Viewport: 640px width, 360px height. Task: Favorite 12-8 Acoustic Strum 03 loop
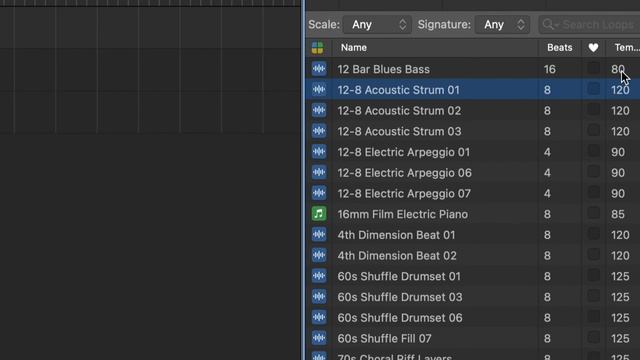[x=593, y=131]
